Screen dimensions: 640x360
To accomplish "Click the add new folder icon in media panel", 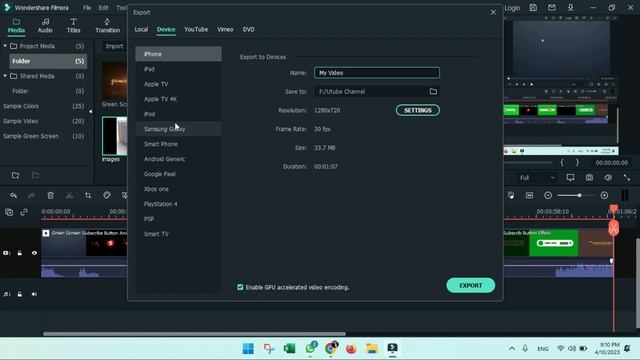I will click(16, 176).
